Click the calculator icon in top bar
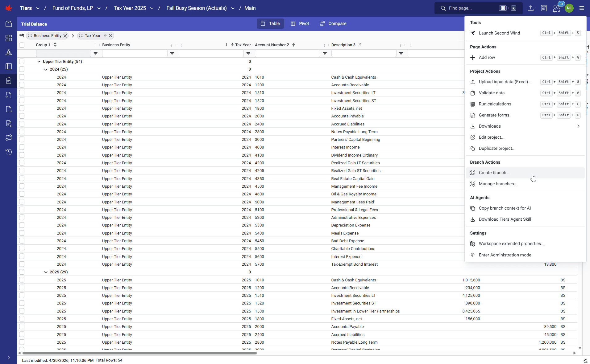This screenshot has width=590, height=364. coord(544,8)
